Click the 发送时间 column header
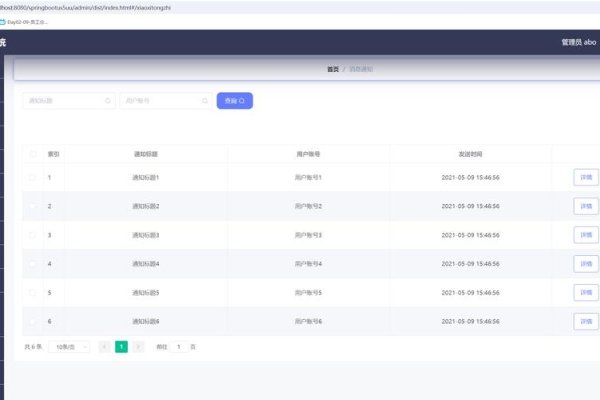The height and width of the screenshot is (400, 600). pyautogui.click(x=470, y=154)
